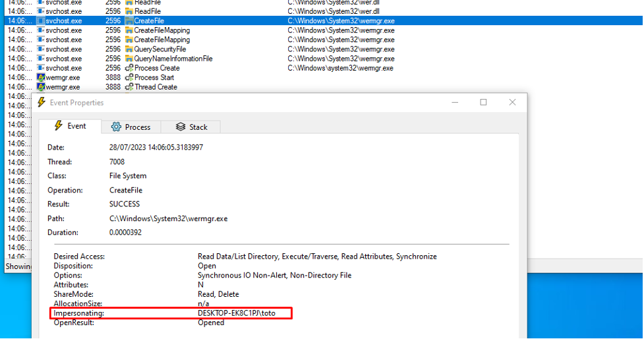This screenshot has width=644, height=339.
Task: Click the gear icon beside Thread Create
Action: [129, 86]
